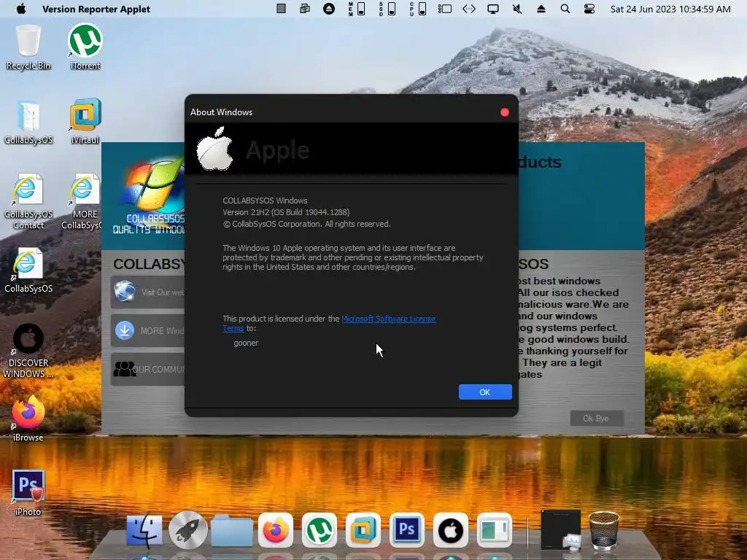The width and height of the screenshot is (747, 560).
Task: Click the overlapping windows icon in menu bar
Action: (304, 9)
